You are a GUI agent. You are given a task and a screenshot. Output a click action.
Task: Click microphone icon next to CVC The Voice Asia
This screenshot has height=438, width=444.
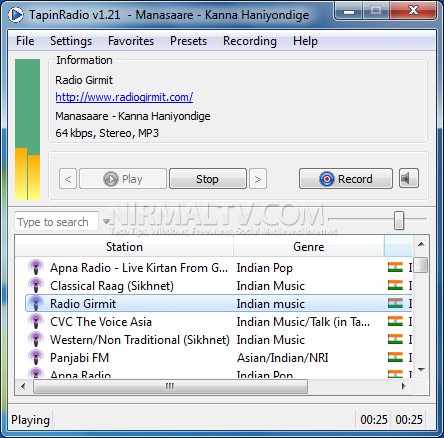[x=36, y=321]
